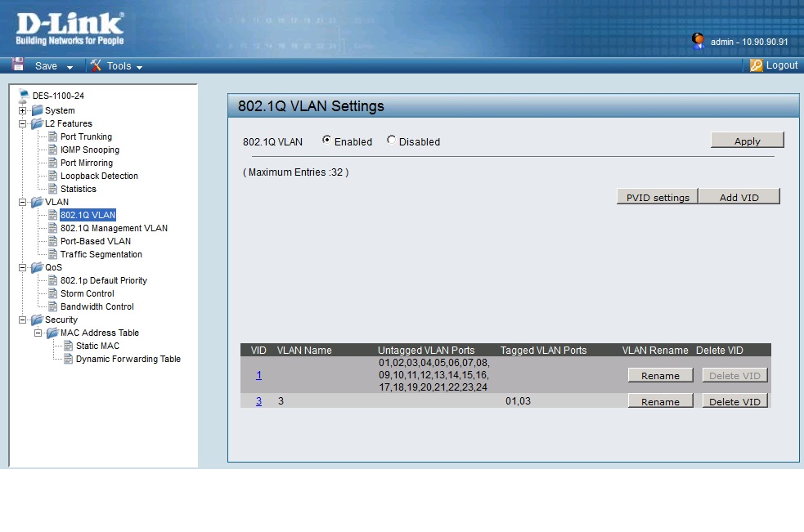Click the Logout key icon
Viewport: 804px width, 532px height.
pos(757,65)
